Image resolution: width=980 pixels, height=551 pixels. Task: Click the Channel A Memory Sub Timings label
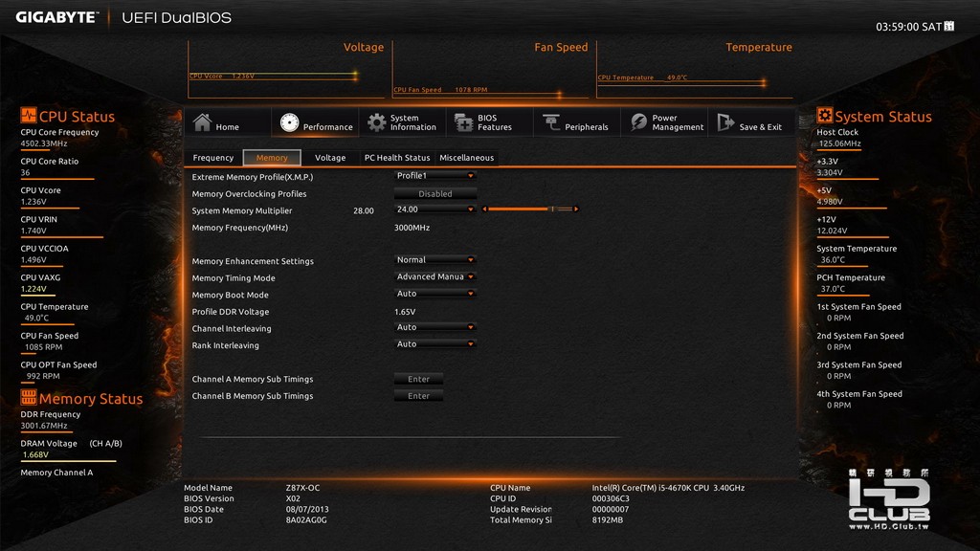[253, 379]
